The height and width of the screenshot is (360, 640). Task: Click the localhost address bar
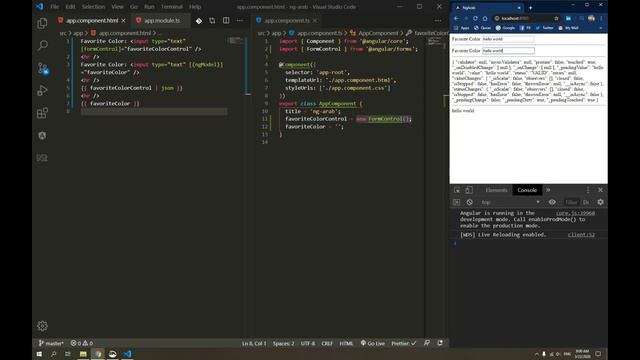(x=524, y=18)
